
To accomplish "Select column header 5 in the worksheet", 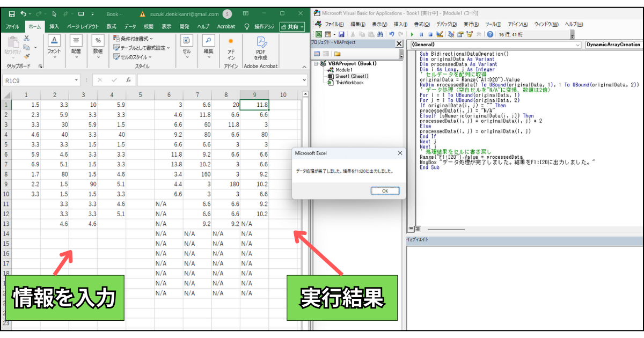I will click(x=140, y=95).
